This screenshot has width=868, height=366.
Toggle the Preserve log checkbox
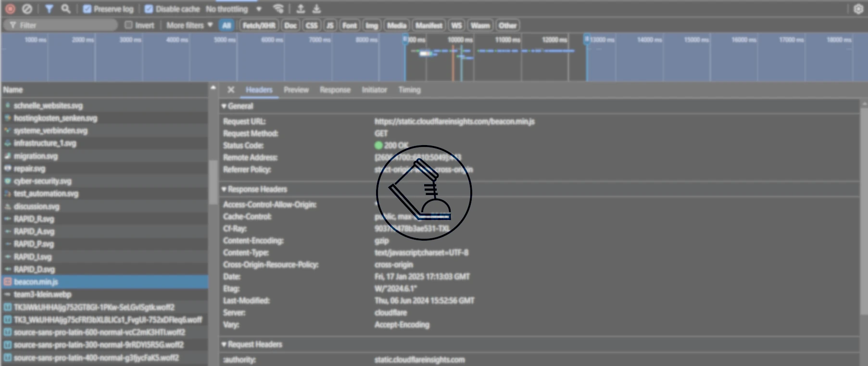click(87, 9)
